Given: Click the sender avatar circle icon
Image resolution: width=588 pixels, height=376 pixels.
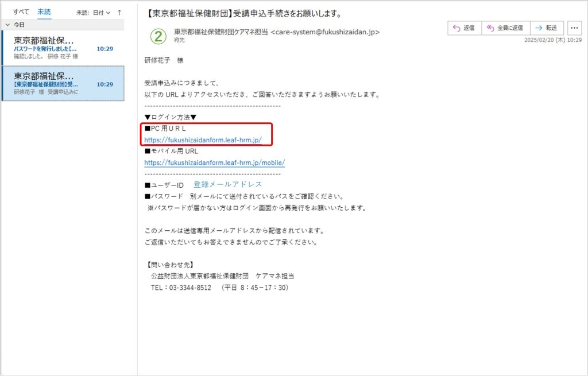Looking at the screenshot, I should click(158, 36).
